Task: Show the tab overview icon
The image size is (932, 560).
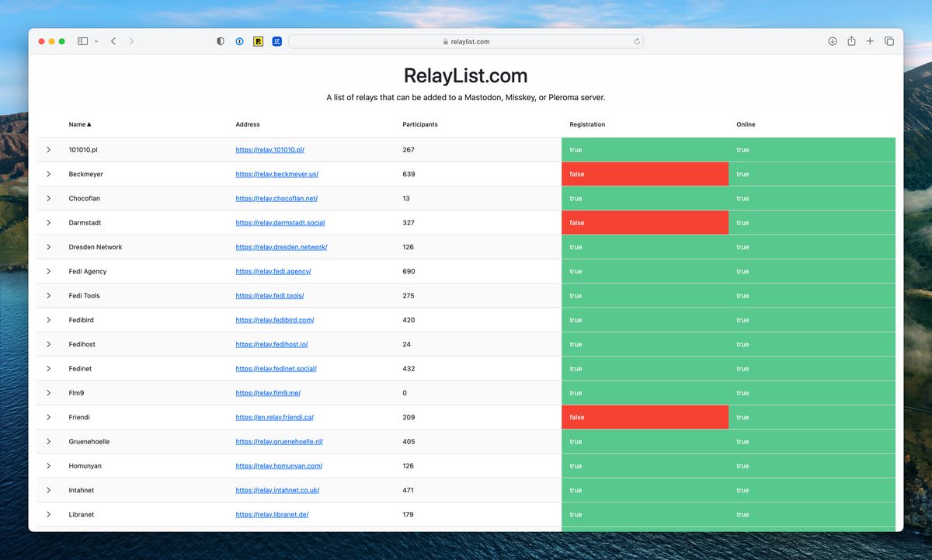Action: tap(889, 41)
